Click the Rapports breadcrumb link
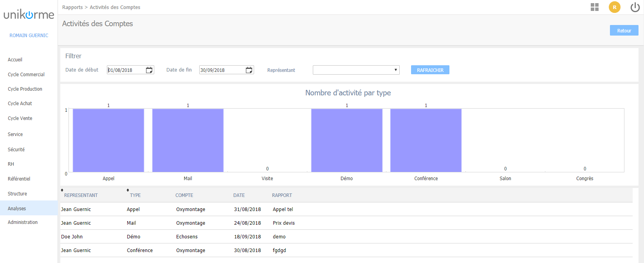Image resolution: width=644 pixels, height=263 pixels. click(72, 7)
